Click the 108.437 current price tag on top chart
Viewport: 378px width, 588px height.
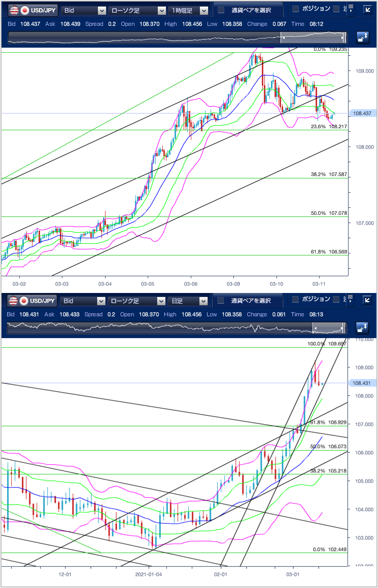tap(363, 114)
